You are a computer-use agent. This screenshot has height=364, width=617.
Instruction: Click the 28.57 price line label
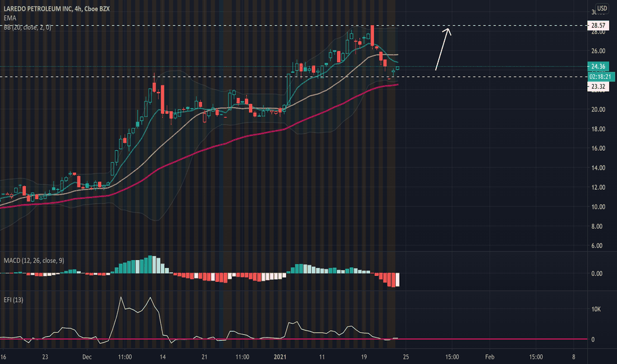point(598,26)
